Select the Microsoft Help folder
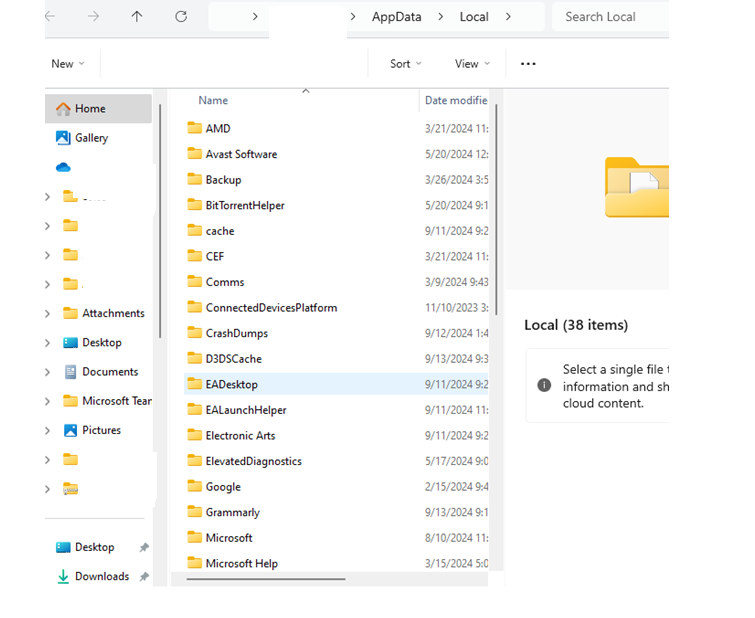The width and height of the screenshot is (755, 618). pyautogui.click(x=233, y=563)
